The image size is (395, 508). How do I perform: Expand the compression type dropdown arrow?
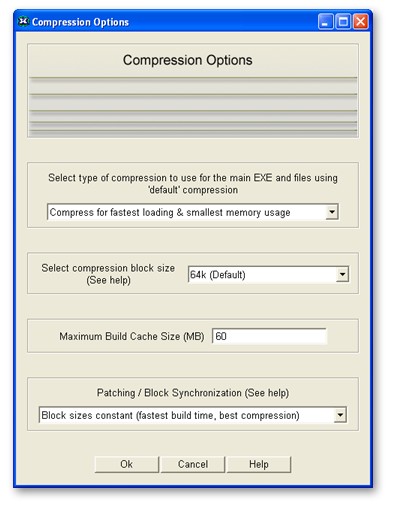click(x=332, y=212)
